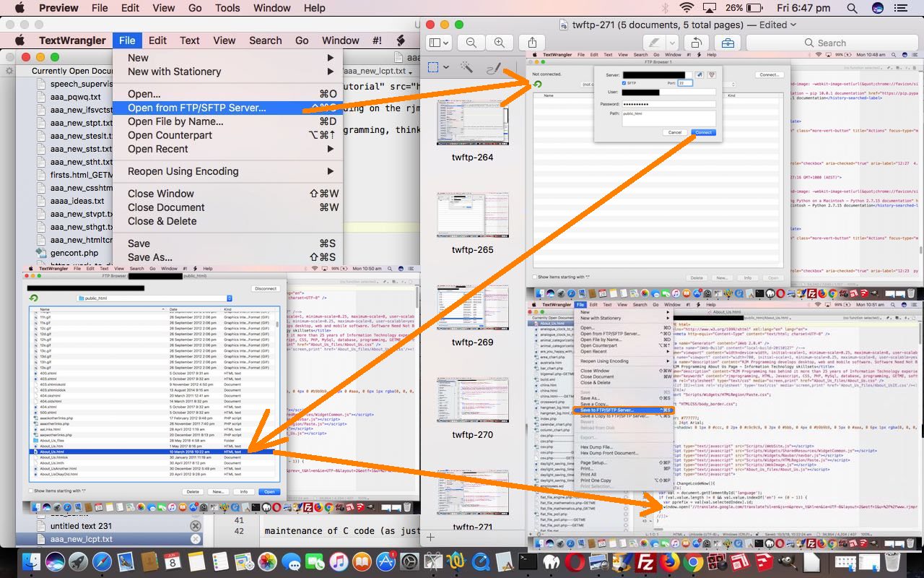Choose 'Open File by Name...' menu item
924x578 pixels.
228,121
